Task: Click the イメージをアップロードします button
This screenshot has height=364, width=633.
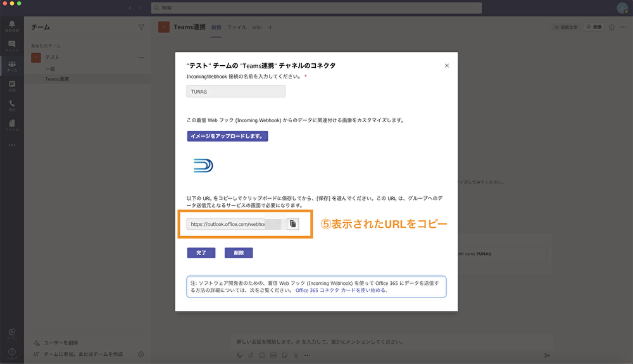Action: [227, 136]
